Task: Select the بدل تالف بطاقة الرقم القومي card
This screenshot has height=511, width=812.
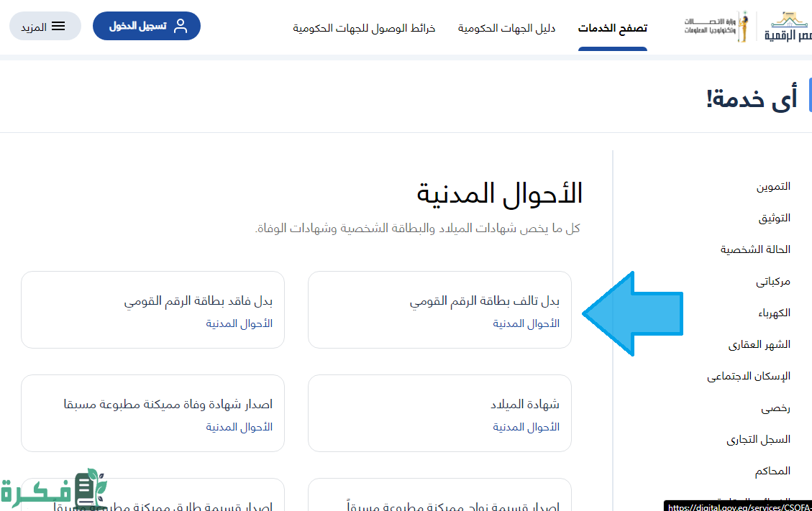Action: (439, 310)
